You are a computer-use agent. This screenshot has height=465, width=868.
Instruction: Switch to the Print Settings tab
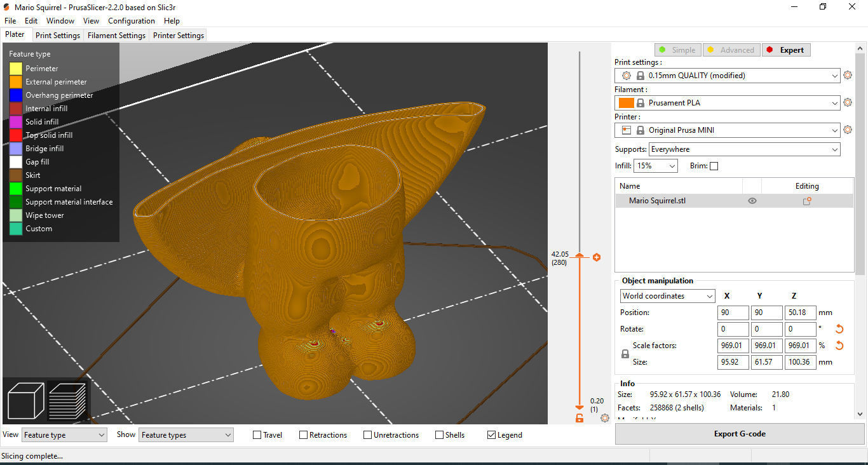tap(58, 36)
